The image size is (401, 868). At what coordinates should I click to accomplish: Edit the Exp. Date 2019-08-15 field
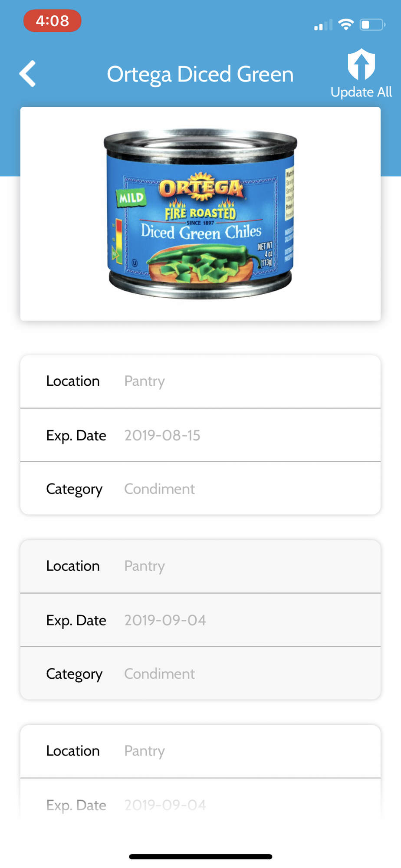pos(200,435)
